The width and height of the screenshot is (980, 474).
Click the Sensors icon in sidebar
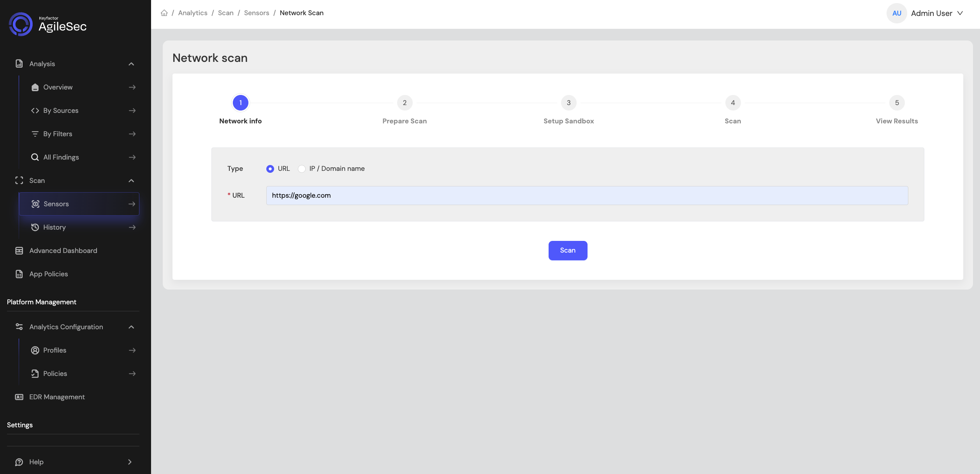pos(35,204)
